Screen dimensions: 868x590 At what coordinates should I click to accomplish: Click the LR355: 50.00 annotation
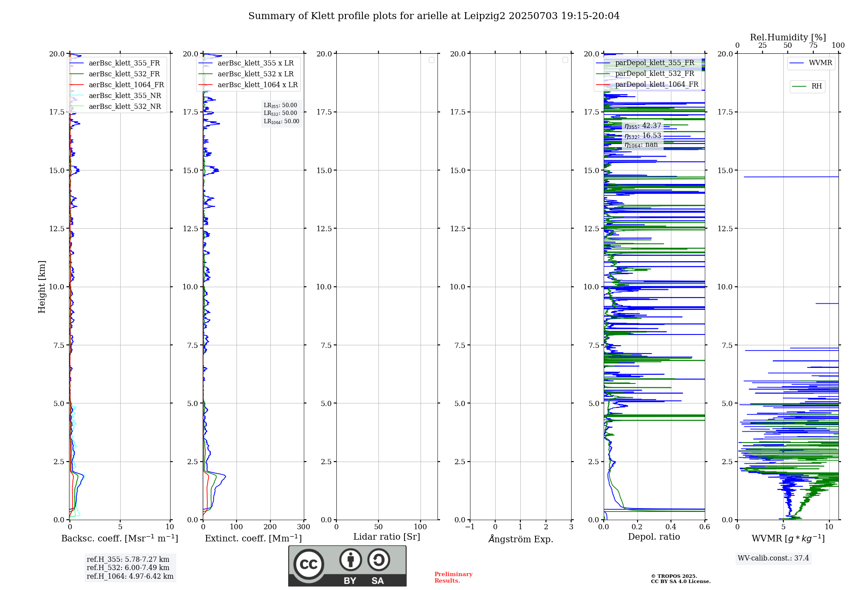click(280, 105)
